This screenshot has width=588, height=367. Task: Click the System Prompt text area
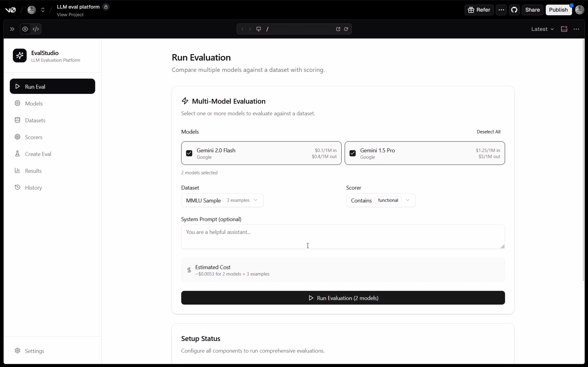343,237
